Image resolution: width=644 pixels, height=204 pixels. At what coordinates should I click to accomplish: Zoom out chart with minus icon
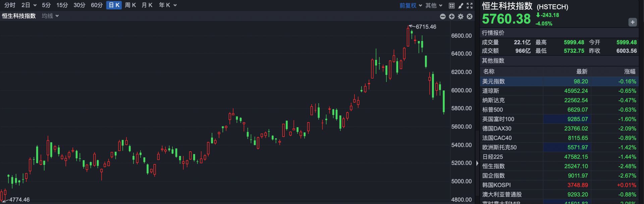[443, 16]
